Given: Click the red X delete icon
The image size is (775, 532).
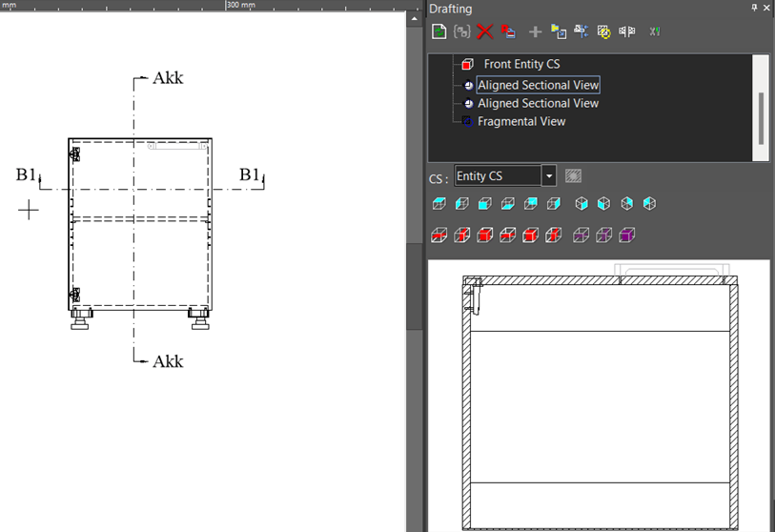Looking at the screenshot, I should (x=485, y=31).
